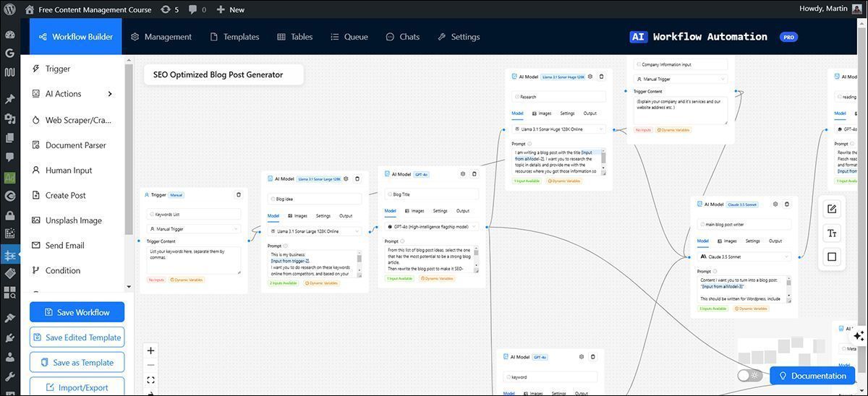Open the Settings tab in top navigation

click(x=459, y=37)
